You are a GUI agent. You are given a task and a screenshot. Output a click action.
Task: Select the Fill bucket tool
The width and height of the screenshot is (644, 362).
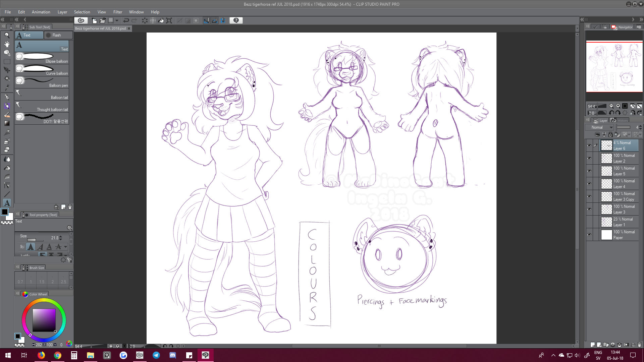coord(7,168)
